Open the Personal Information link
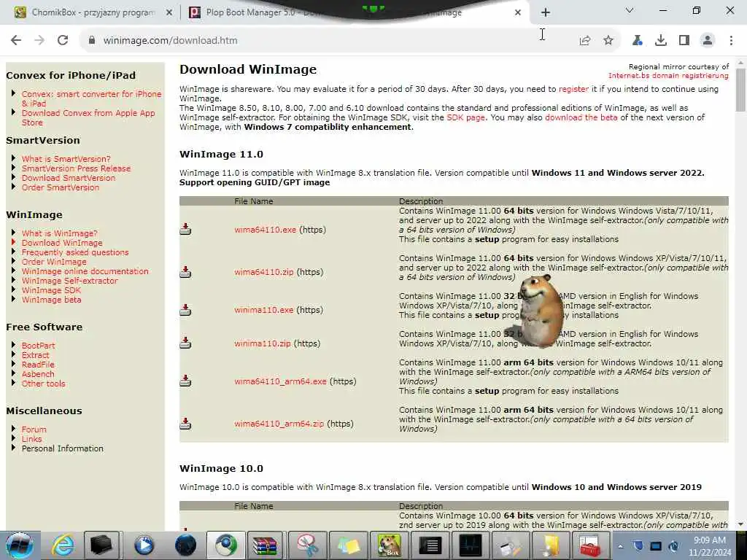 [x=62, y=448]
